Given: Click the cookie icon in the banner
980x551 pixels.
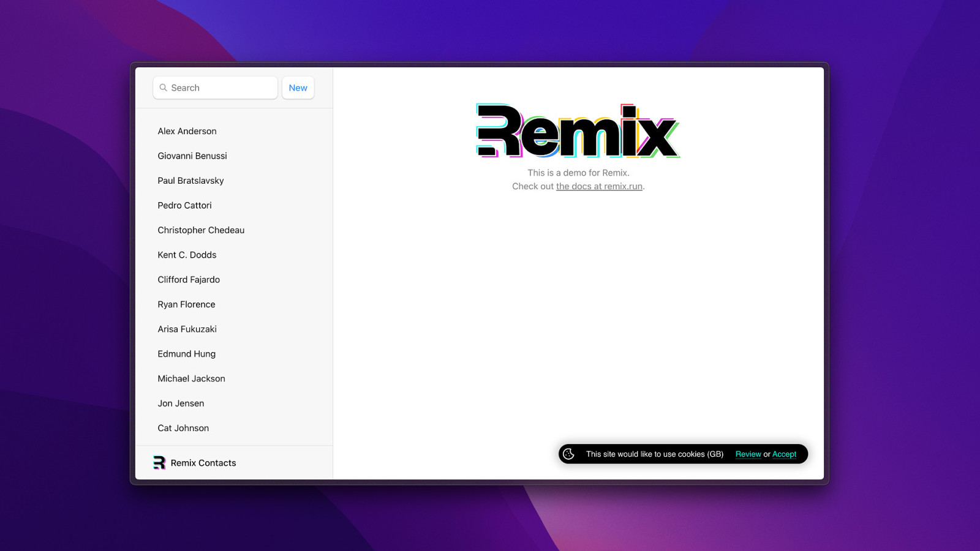Looking at the screenshot, I should pos(568,454).
